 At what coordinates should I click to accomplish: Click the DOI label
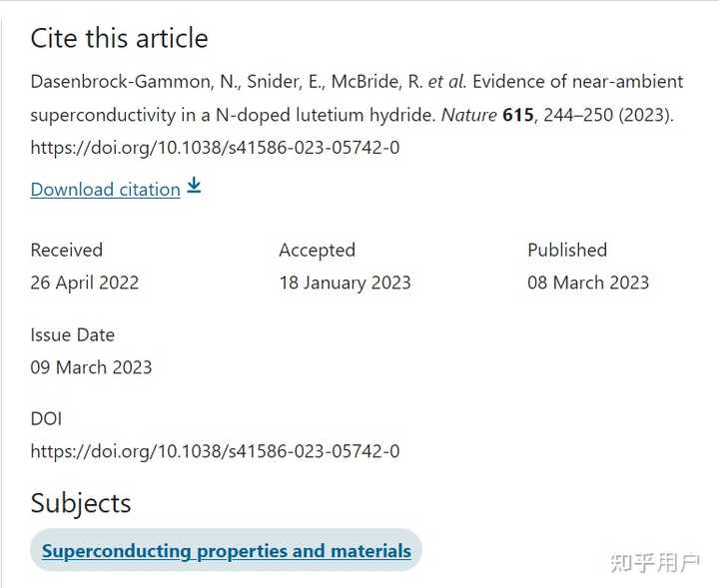(x=46, y=419)
